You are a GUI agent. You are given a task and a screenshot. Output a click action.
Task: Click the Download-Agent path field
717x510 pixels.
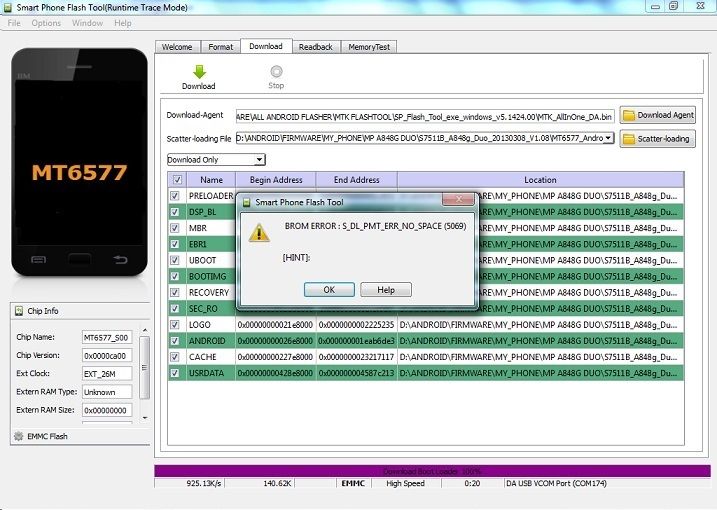pyautogui.click(x=425, y=117)
